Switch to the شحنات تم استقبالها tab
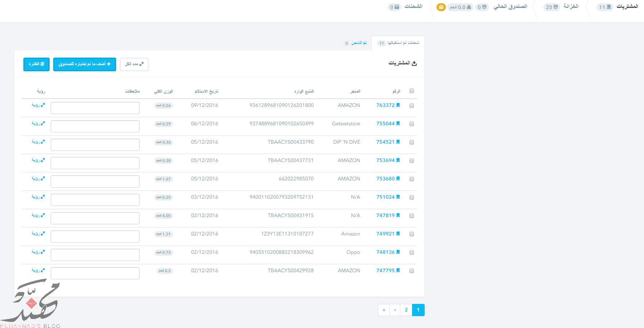 [x=398, y=43]
